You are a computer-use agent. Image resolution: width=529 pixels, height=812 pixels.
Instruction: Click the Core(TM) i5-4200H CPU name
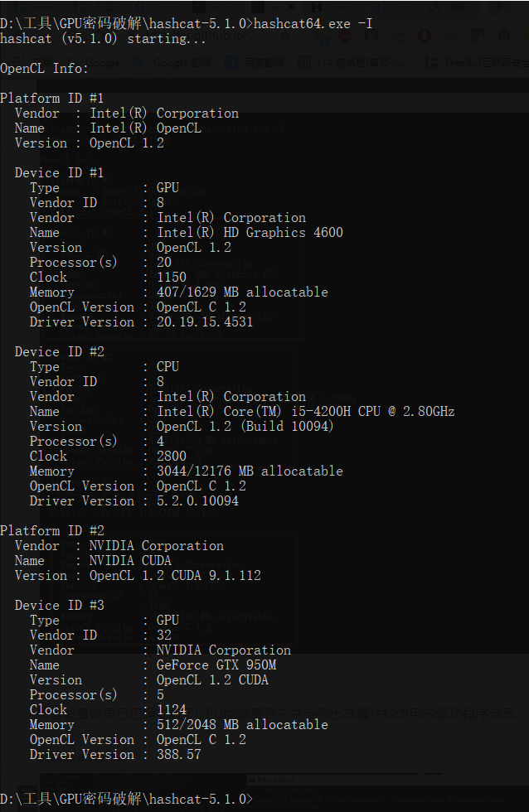305,411
